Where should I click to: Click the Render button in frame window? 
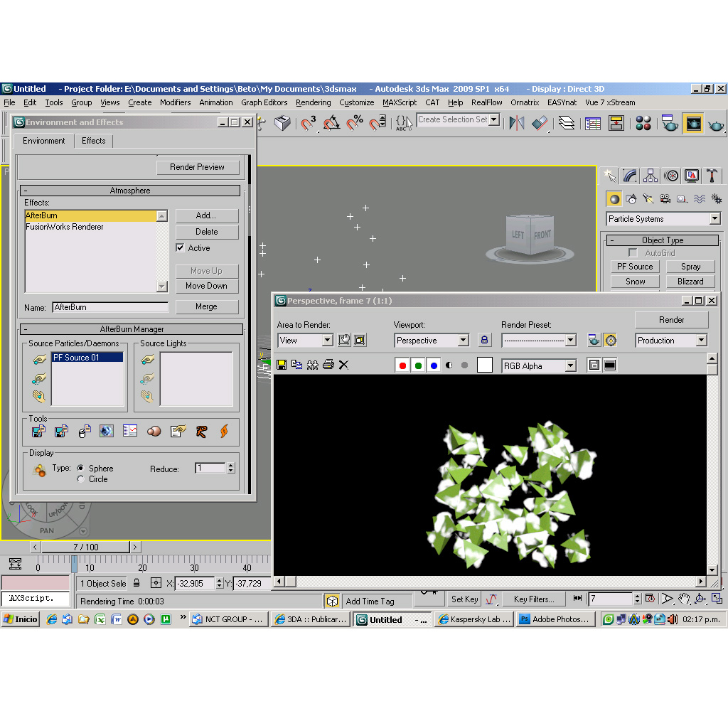671,320
